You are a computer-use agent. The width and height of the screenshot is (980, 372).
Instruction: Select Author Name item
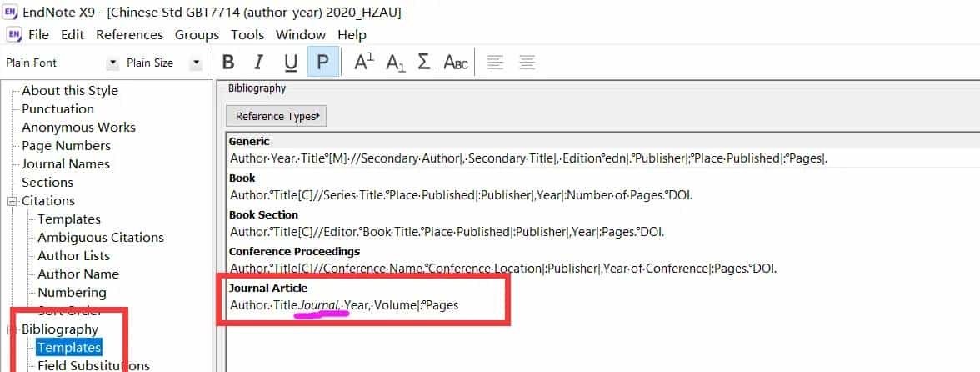(x=78, y=274)
